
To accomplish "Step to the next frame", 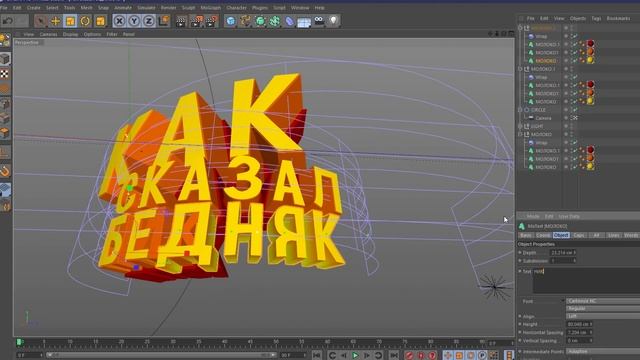I will [x=367, y=356].
